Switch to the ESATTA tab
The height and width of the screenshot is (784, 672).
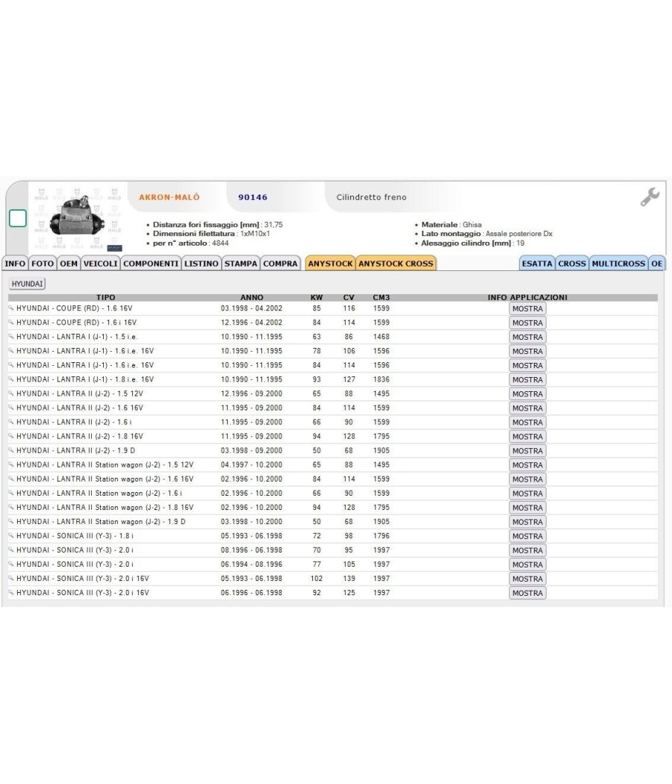[x=537, y=264]
